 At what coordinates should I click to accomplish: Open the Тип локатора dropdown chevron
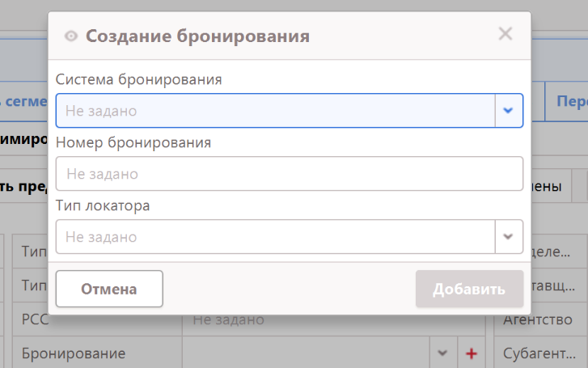(509, 237)
